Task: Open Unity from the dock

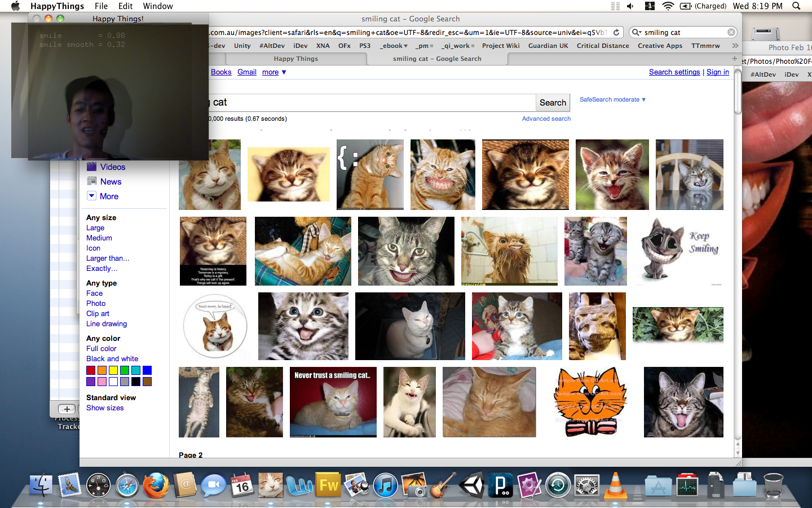Action: tap(471, 485)
